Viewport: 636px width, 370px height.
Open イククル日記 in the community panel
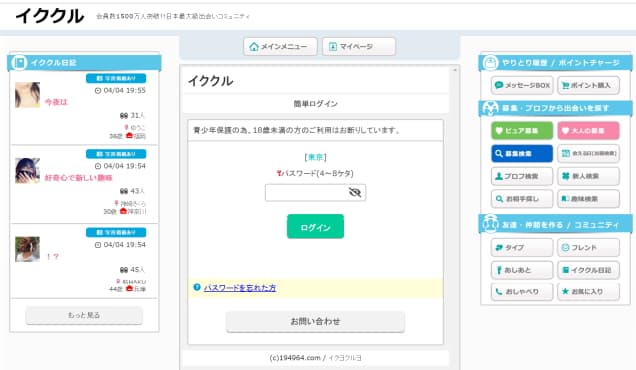pos(589,270)
